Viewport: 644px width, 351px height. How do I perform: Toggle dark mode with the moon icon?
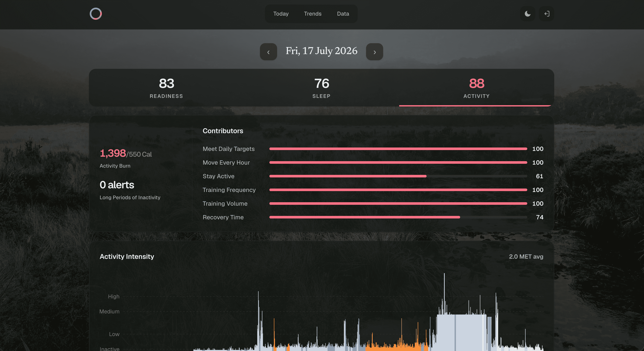tap(527, 14)
